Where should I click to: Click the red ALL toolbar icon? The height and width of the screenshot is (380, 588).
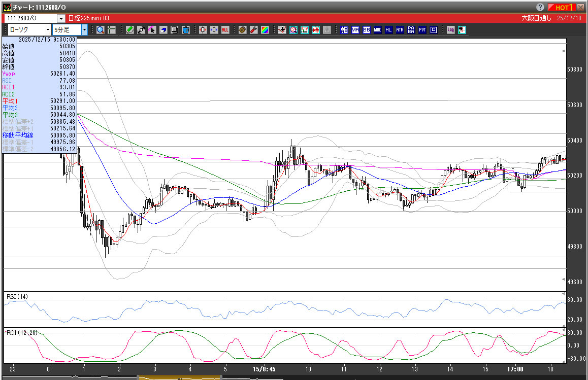click(x=225, y=30)
